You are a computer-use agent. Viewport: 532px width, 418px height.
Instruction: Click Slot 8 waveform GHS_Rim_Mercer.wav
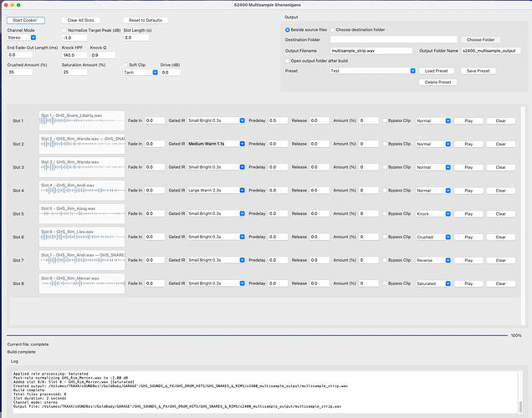[82, 283]
